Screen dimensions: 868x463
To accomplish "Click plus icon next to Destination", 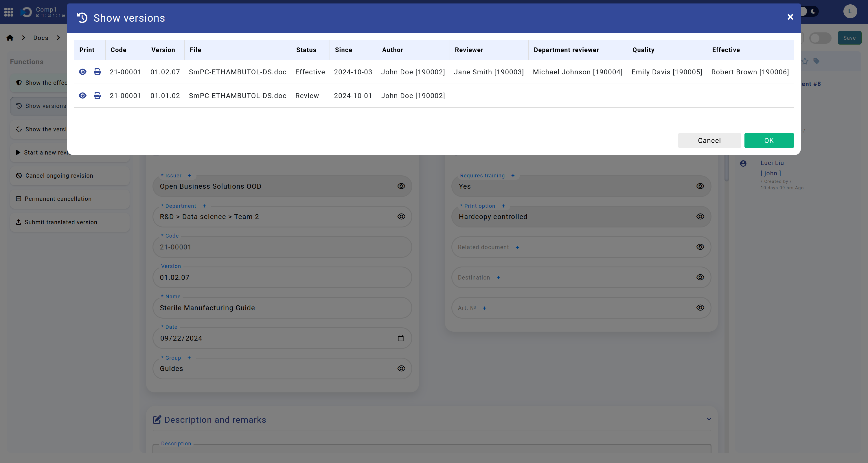I will (x=498, y=278).
